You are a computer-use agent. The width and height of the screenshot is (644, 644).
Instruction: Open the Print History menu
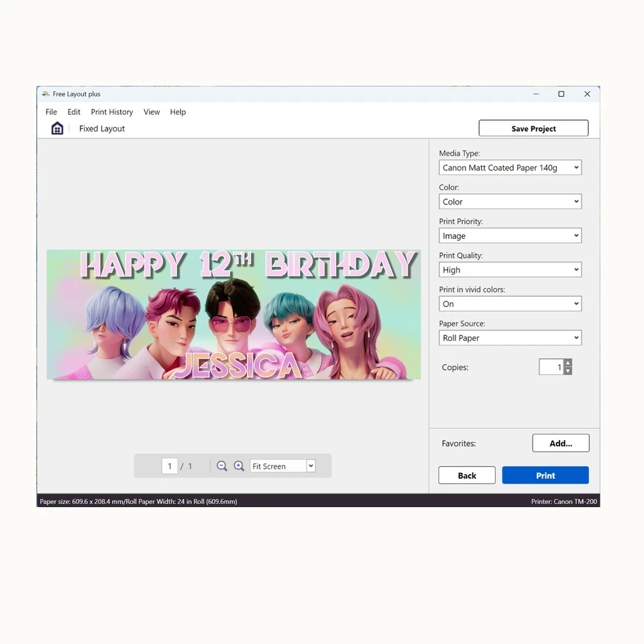click(x=111, y=112)
